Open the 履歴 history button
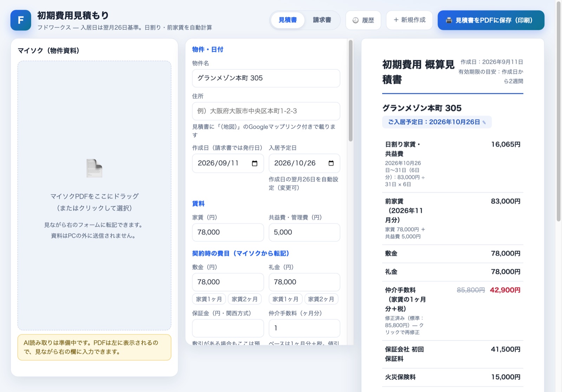This screenshot has height=392, width=562. click(363, 20)
